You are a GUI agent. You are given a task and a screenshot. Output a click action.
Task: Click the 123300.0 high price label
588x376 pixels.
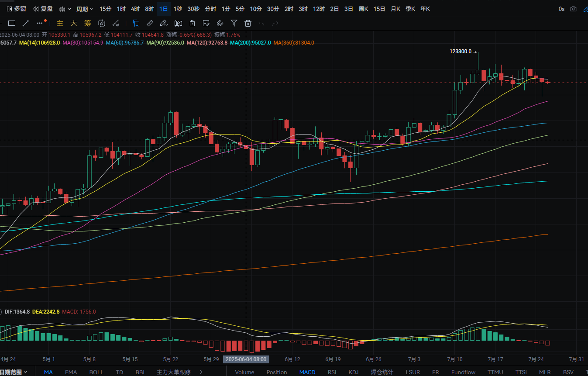461,52
